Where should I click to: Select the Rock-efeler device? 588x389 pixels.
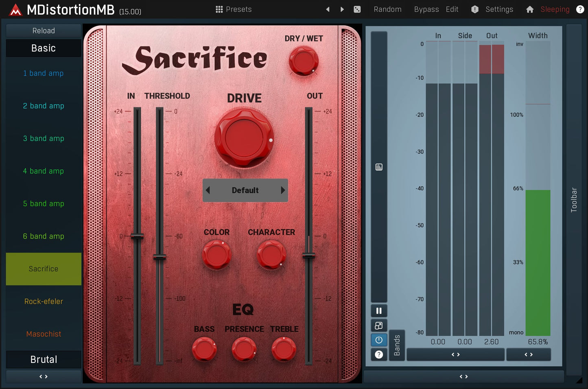click(x=44, y=302)
